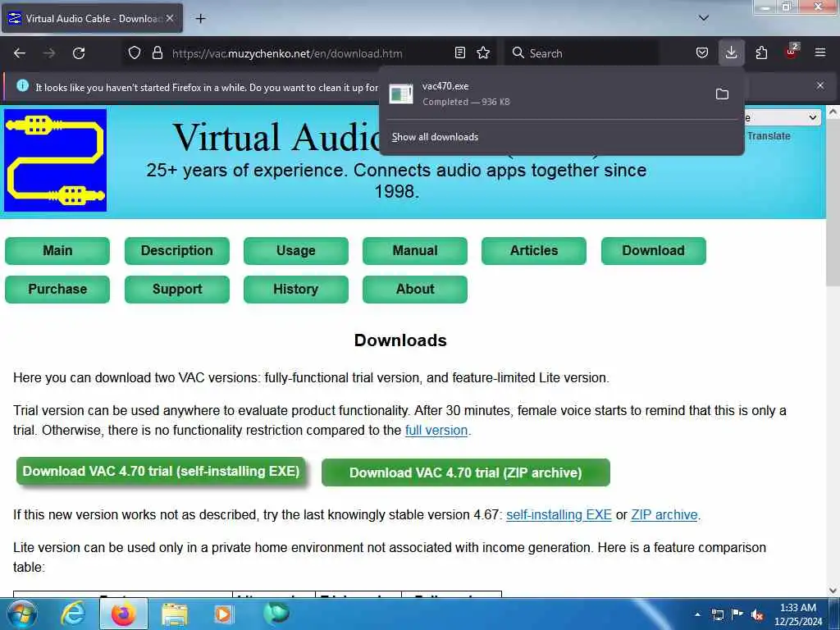
Task: Show hidden tray icons arrow
Action: coord(697,614)
